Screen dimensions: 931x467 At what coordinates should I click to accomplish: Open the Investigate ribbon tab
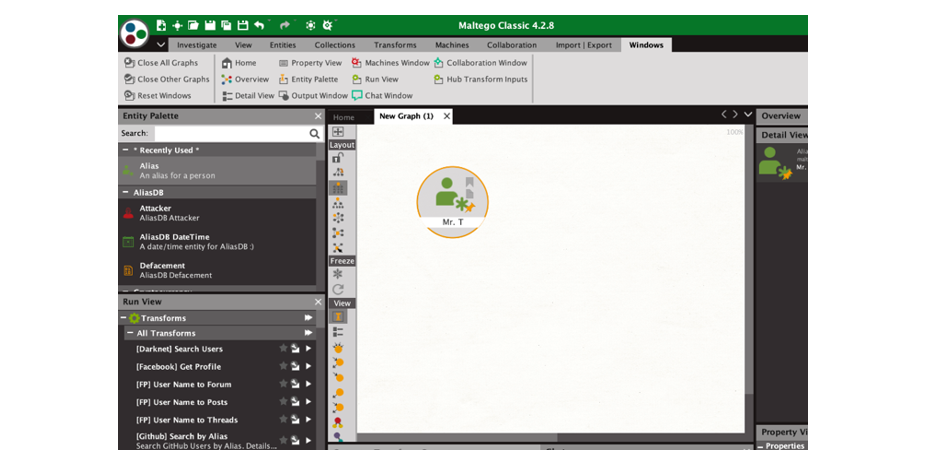click(197, 45)
